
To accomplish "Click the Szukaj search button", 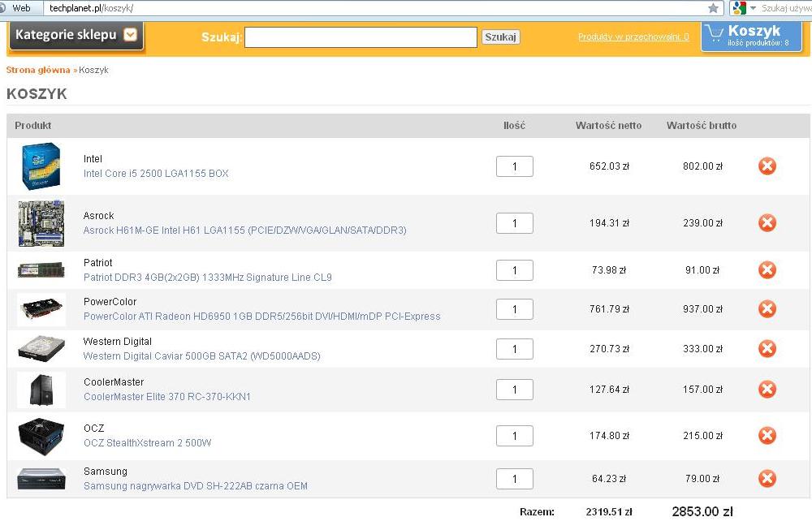I will coord(500,37).
